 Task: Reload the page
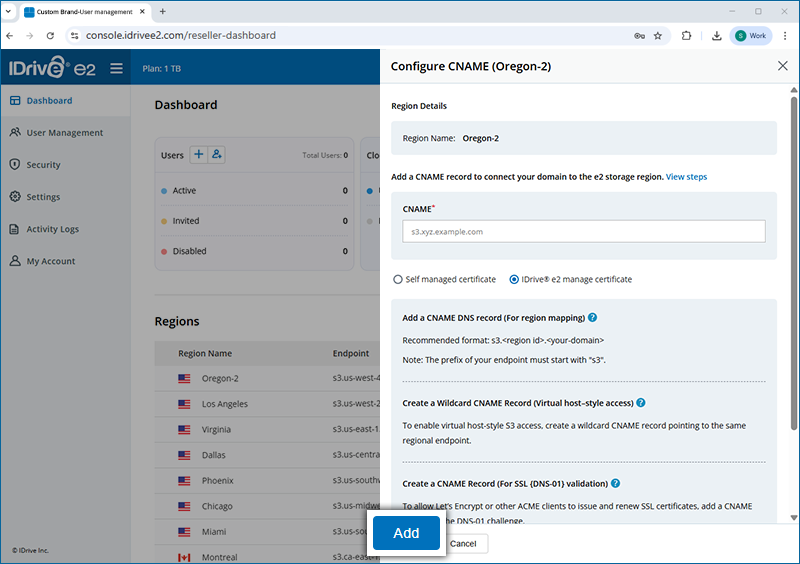(x=50, y=36)
